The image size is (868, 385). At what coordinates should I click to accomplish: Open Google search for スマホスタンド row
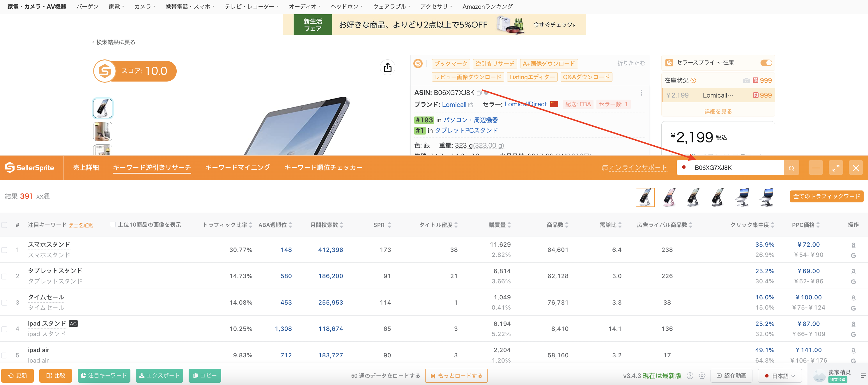[x=853, y=255]
